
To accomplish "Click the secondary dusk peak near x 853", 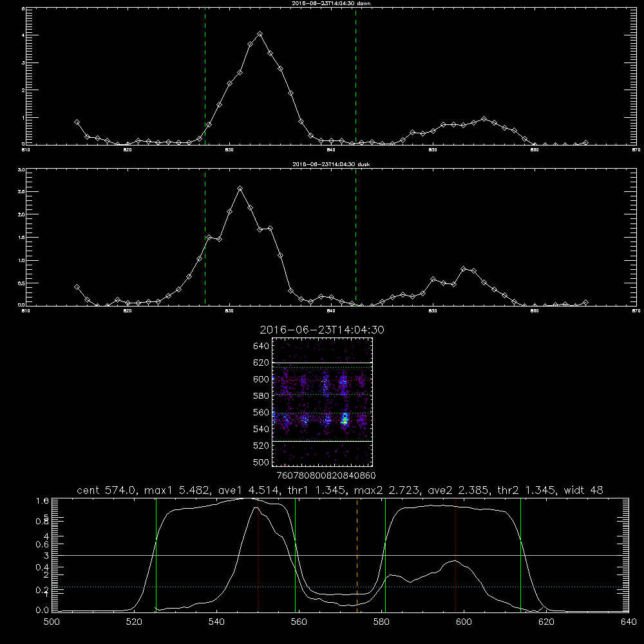I will 463,269.
